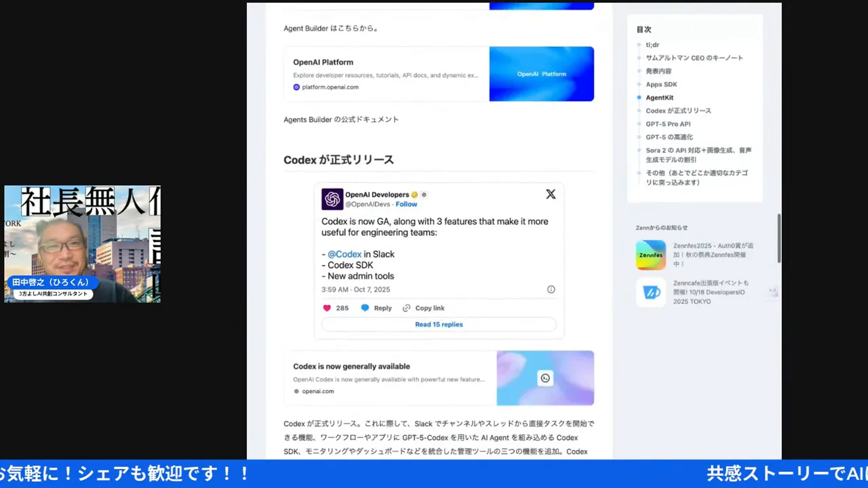This screenshot has height=488, width=868.
Task: Click the Zenncafe logo icon
Action: [651, 292]
